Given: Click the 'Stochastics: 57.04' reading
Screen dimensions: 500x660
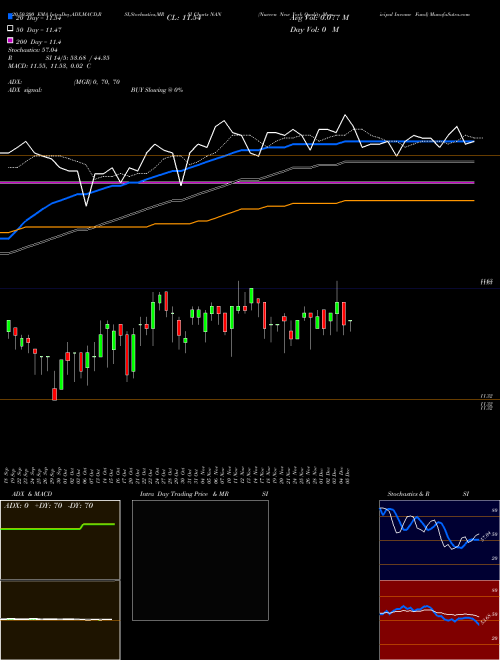Looking at the screenshot, I should [x=32, y=50].
